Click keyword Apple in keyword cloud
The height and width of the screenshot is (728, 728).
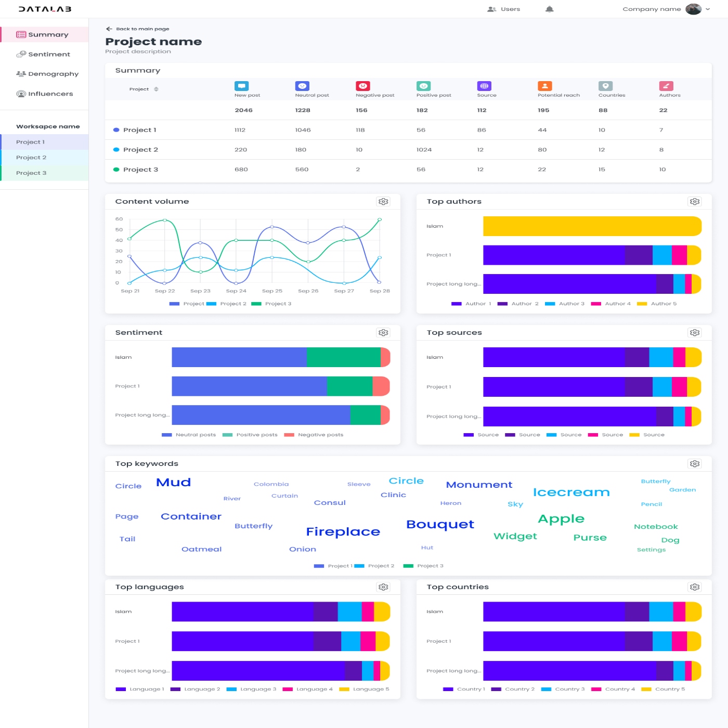[561, 519]
